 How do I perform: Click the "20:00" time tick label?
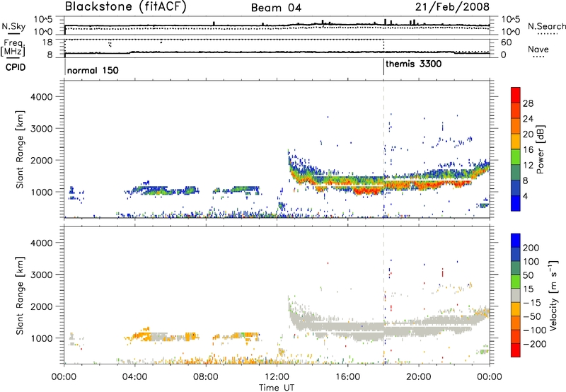coord(418,377)
